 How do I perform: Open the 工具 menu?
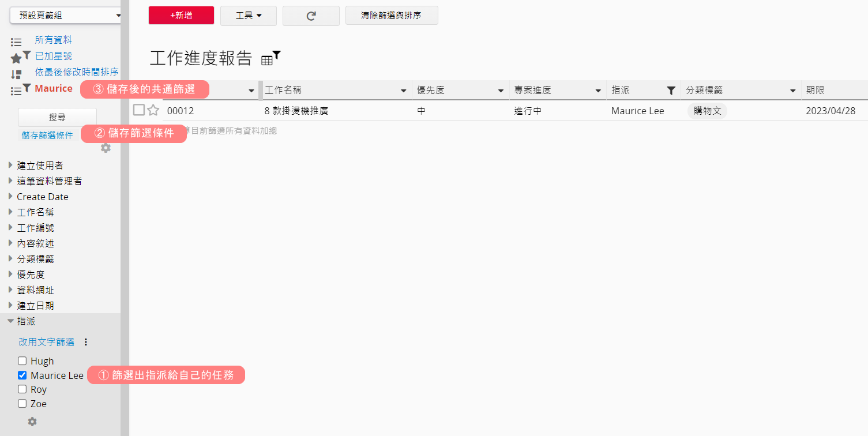click(x=249, y=16)
